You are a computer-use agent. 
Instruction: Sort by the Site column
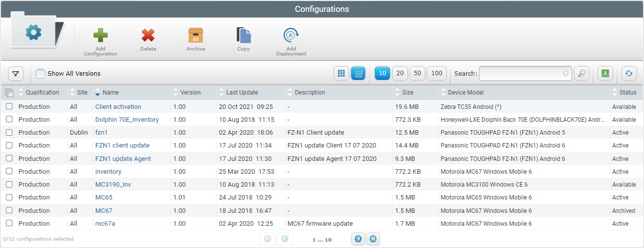pyautogui.click(x=82, y=93)
